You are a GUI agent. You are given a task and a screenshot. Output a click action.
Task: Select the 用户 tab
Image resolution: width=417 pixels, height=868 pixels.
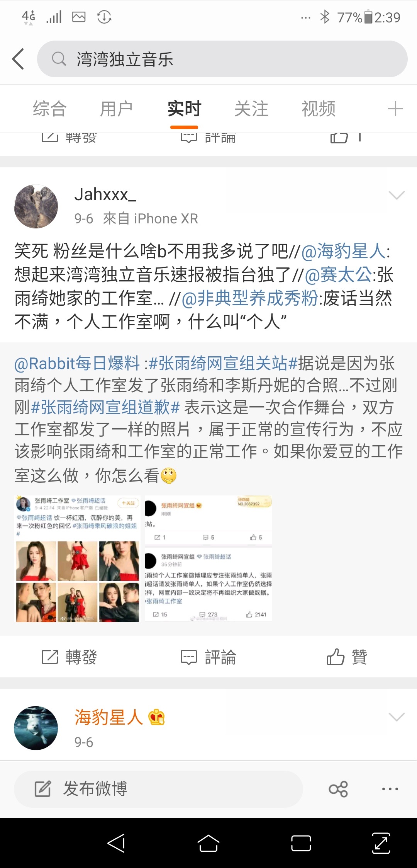(116, 109)
